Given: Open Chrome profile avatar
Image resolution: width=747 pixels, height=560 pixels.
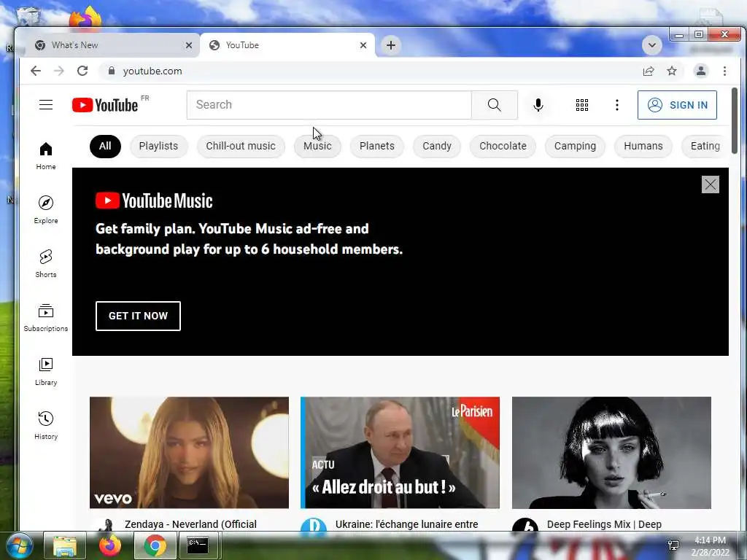Looking at the screenshot, I should click(701, 71).
